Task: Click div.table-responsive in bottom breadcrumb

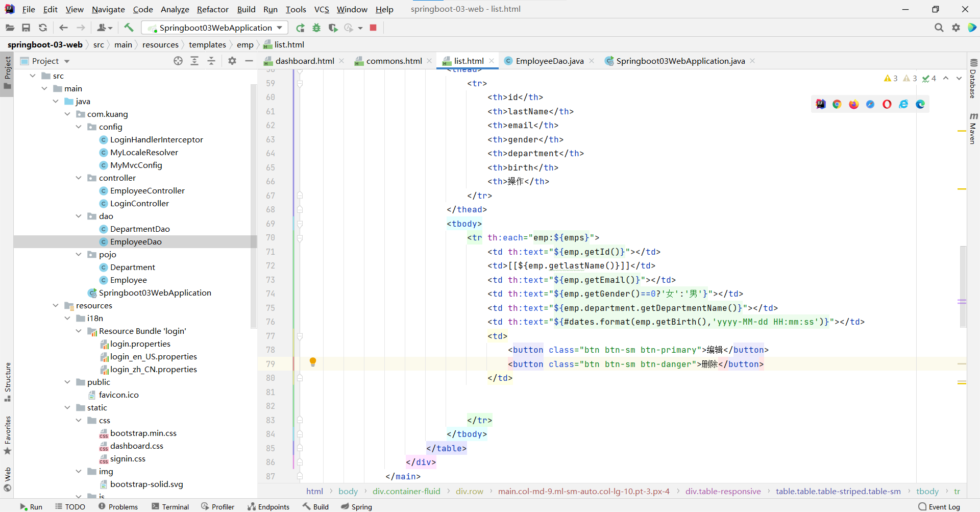Action: tap(723, 491)
